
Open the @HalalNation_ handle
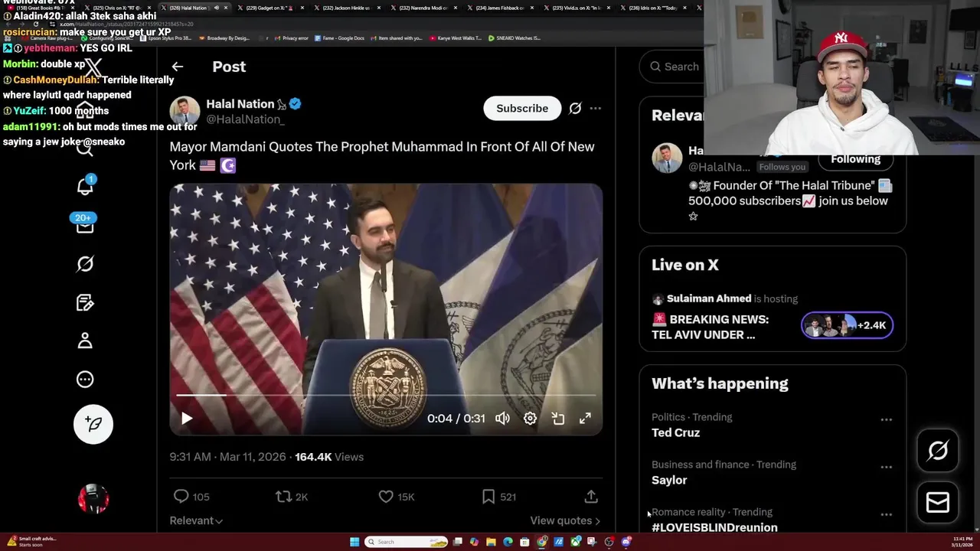click(245, 119)
